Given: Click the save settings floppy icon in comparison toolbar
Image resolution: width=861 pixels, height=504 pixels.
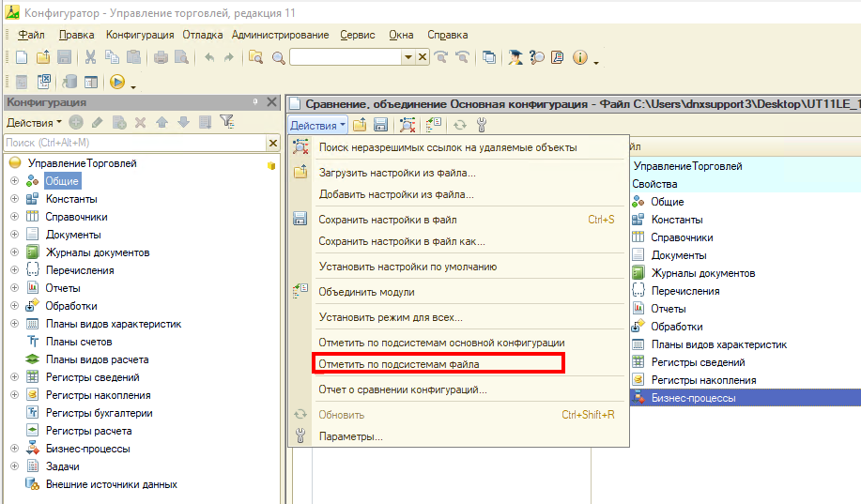Looking at the screenshot, I should [x=381, y=125].
